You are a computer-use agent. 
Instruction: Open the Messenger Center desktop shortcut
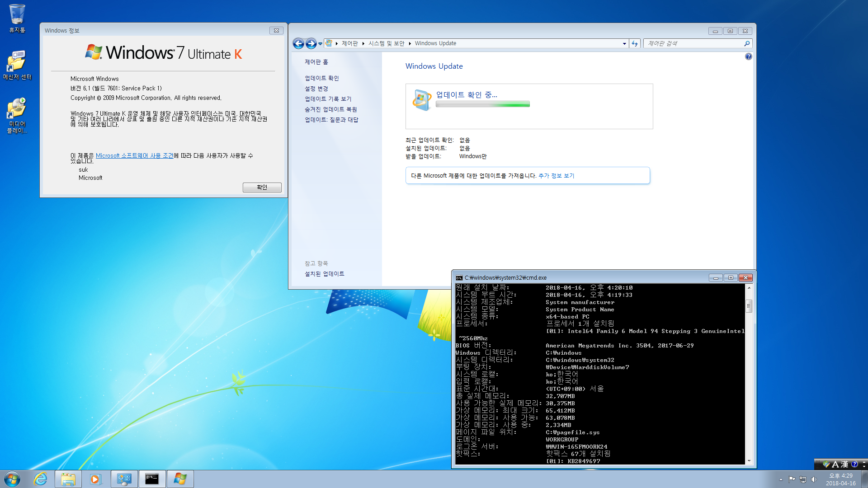tap(17, 65)
